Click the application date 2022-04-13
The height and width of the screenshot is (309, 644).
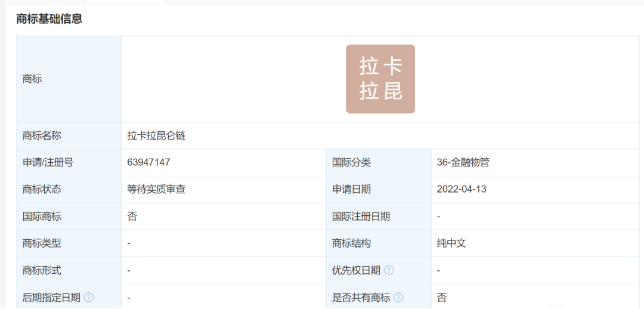click(462, 189)
